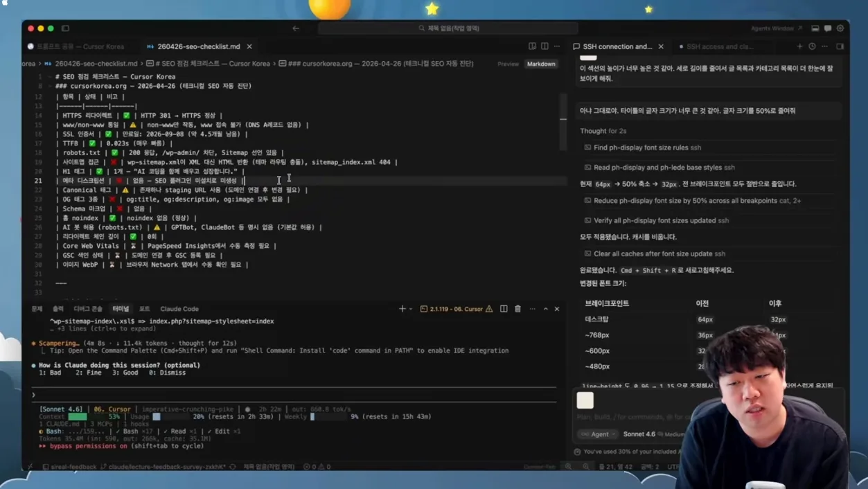
Task: Start a new chat with plus icon
Action: pos(799,46)
